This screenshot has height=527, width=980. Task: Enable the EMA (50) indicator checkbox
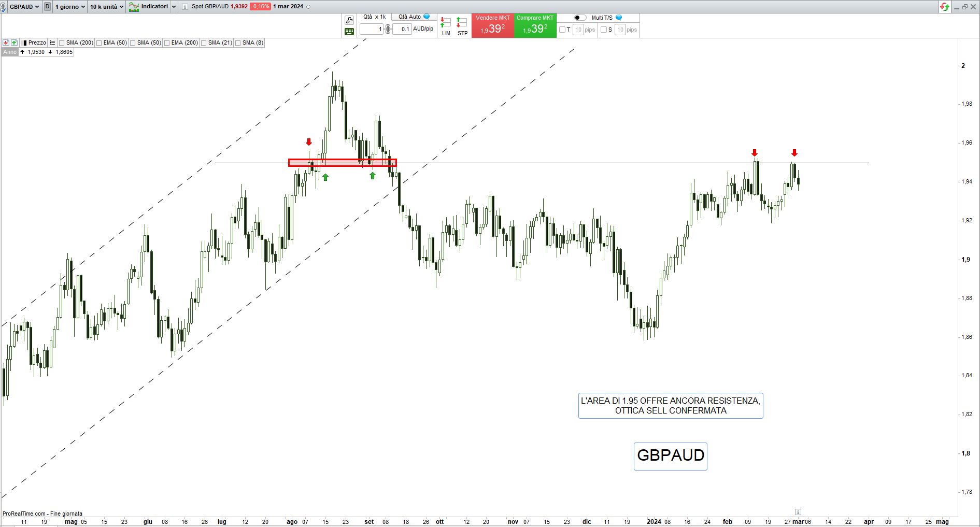[99, 43]
